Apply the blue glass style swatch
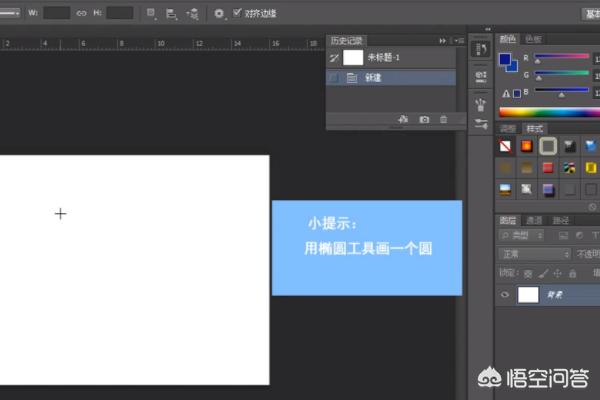600x400 pixels. pyautogui.click(x=591, y=146)
